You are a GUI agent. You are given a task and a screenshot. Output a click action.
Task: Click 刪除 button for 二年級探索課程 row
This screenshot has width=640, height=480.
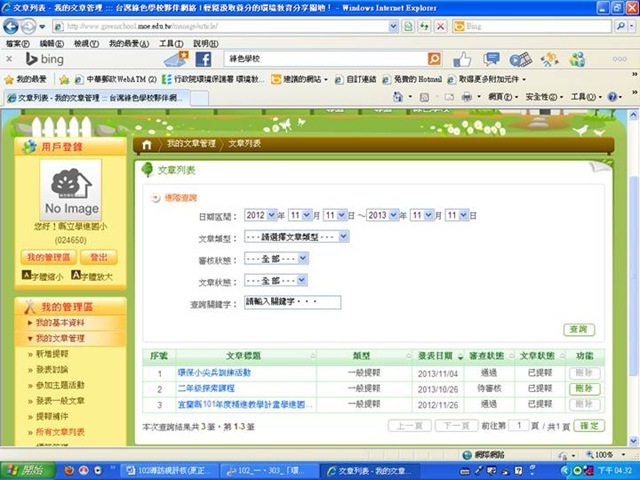[584, 389]
